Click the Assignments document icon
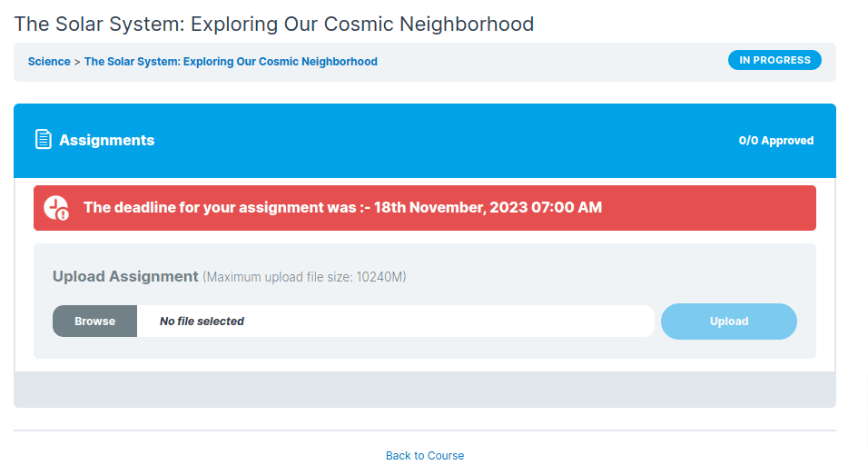The width and height of the screenshot is (868, 475). point(43,140)
